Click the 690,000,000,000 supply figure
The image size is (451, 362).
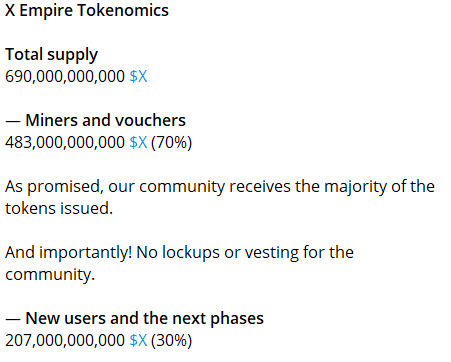coord(65,77)
